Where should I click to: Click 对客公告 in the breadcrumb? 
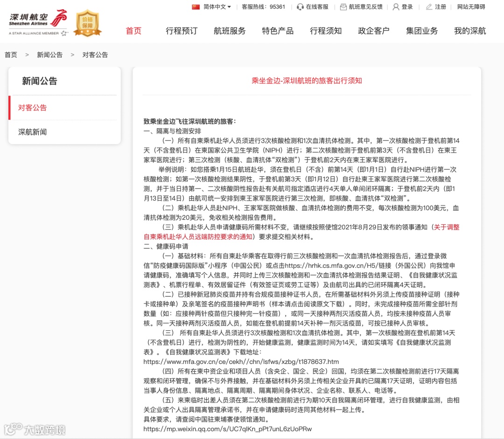pyautogui.click(x=95, y=55)
